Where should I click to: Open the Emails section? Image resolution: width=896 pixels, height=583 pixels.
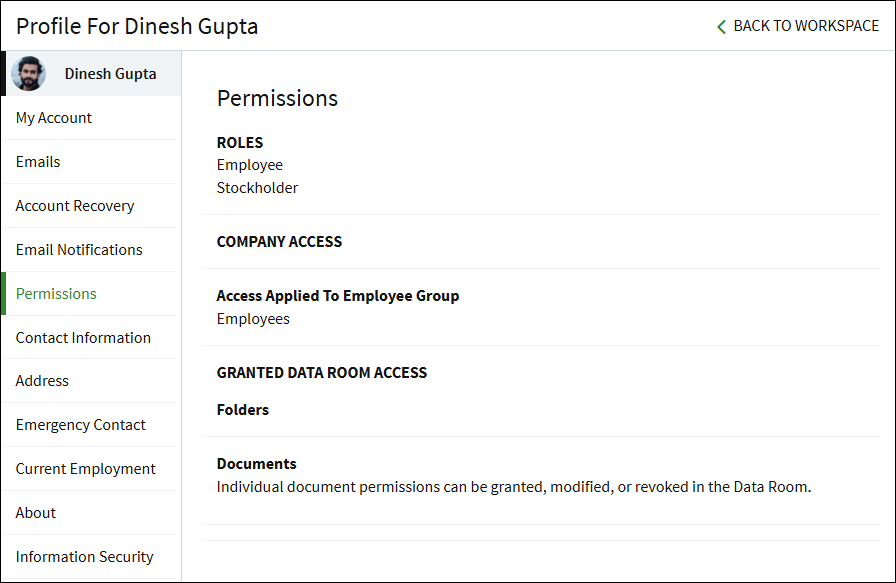tap(38, 162)
